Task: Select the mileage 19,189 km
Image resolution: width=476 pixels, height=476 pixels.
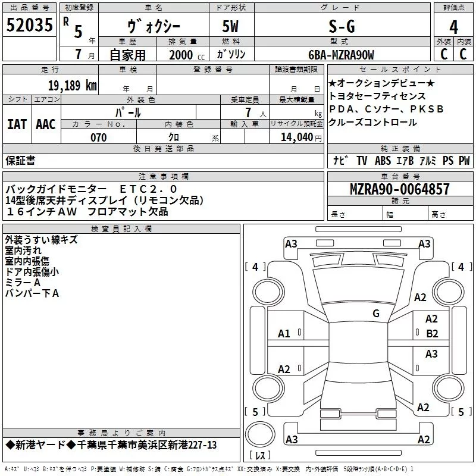Action: (x=72, y=86)
